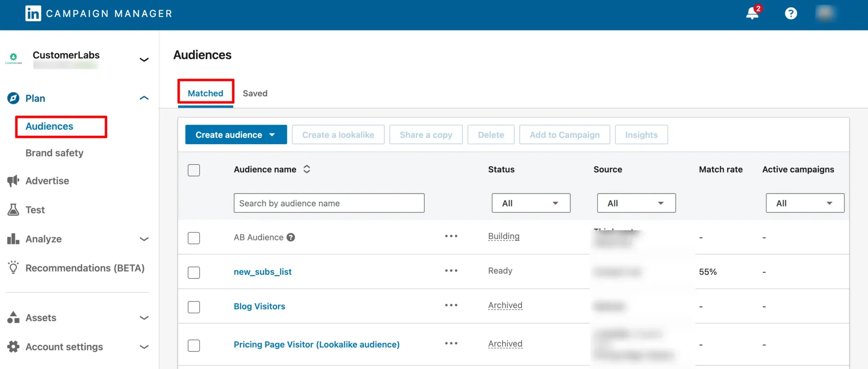This screenshot has width=868, height=369.
Task: Open more options for Blog Visitors
Action: 451,305
